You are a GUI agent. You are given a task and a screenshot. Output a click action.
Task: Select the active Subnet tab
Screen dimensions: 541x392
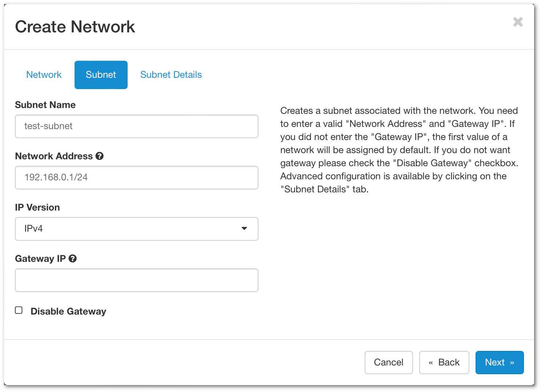pos(101,75)
